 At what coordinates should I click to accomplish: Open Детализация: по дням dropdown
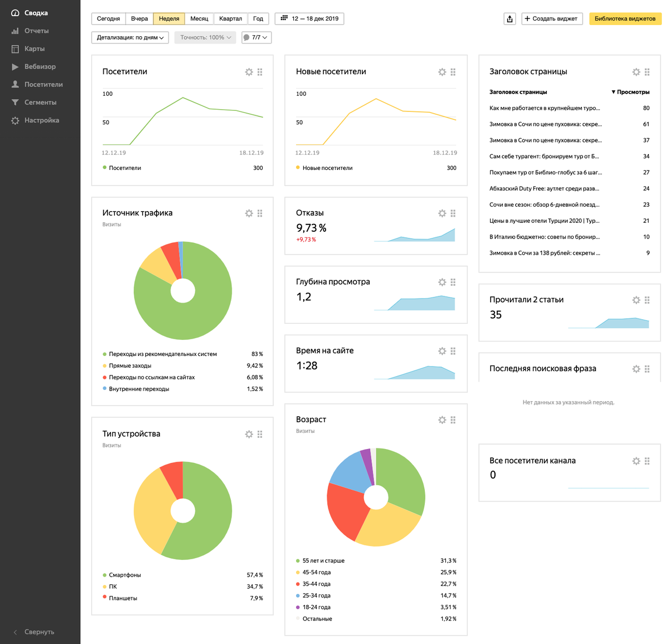pos(130,37)
